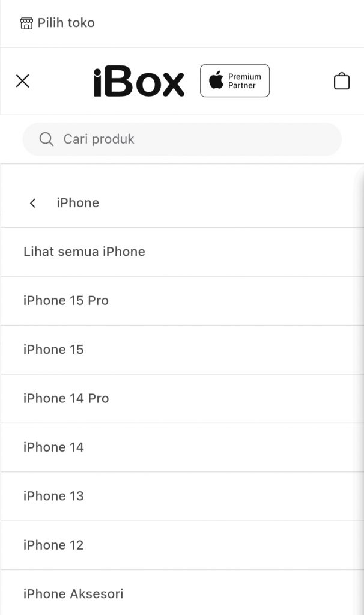This screenshot has height=615, width=364.
Task: Go back using the left chevron
Action: coord(32,203)
